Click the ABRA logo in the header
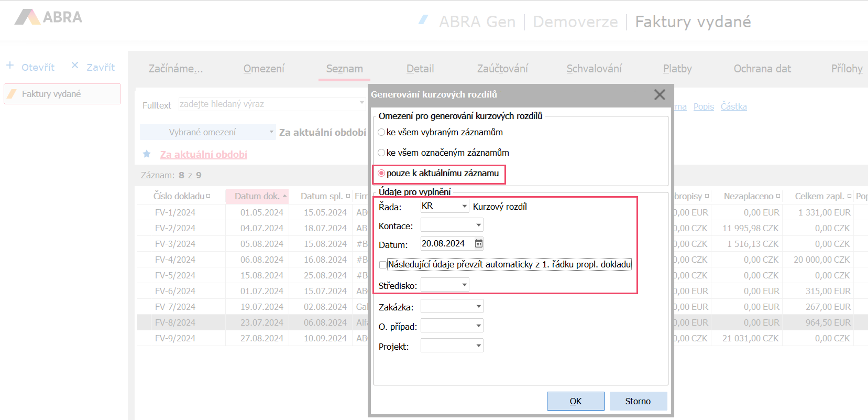868x420 pixels. pos(48,17)
